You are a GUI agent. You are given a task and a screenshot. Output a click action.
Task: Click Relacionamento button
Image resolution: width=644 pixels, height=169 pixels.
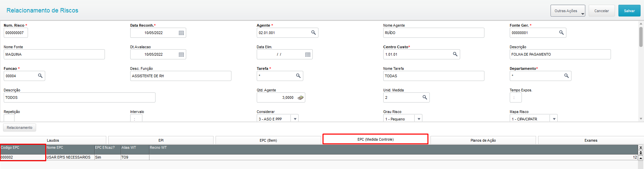pos(20,128)
